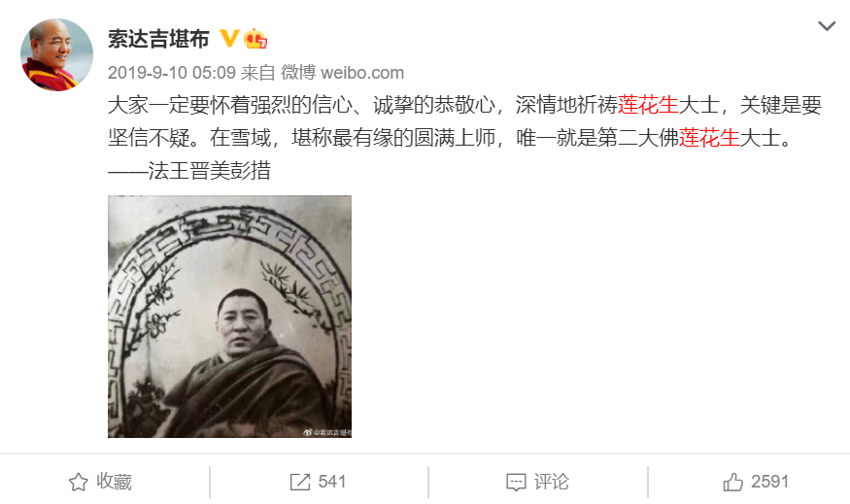850x504 pixels.
Task: Click the 2591 likes count
Action: (x=769, y=482)
